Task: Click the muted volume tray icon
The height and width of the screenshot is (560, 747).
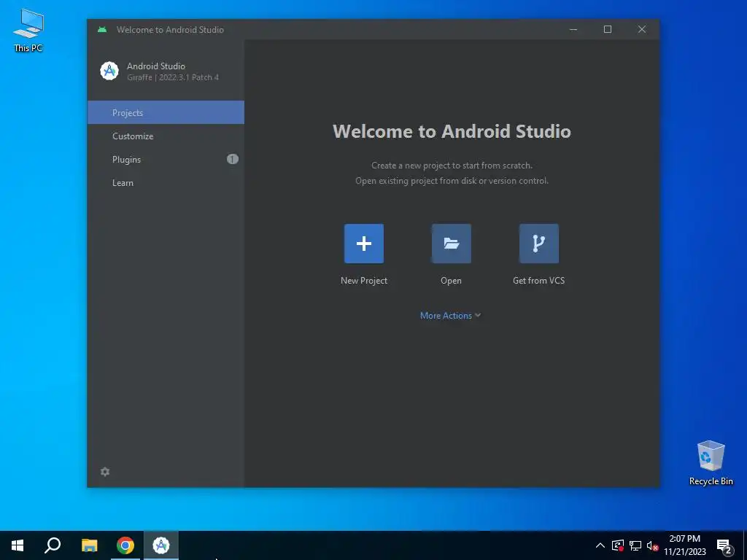Action: pyautogui.click(x=652, y=545)
